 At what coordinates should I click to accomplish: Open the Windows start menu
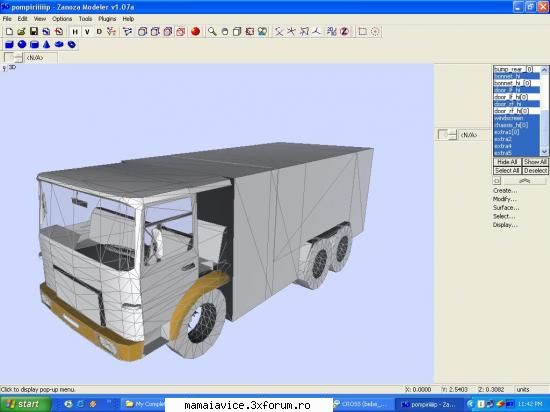click(x=25, y=404)
